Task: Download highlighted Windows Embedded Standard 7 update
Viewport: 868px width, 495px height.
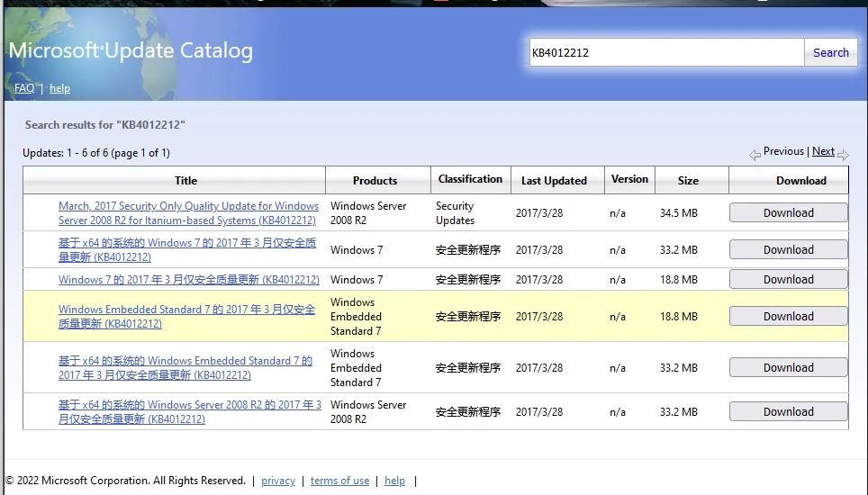Action: (x=788, y=317)
